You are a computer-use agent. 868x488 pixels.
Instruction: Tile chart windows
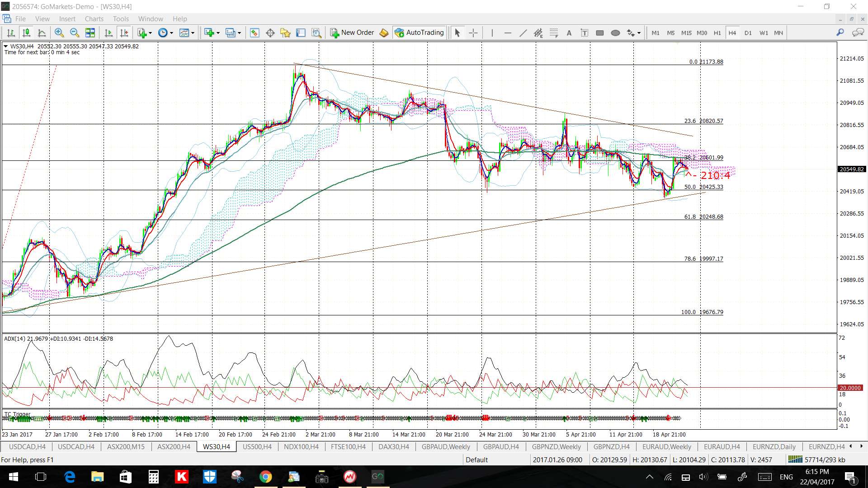coord(90,33)
